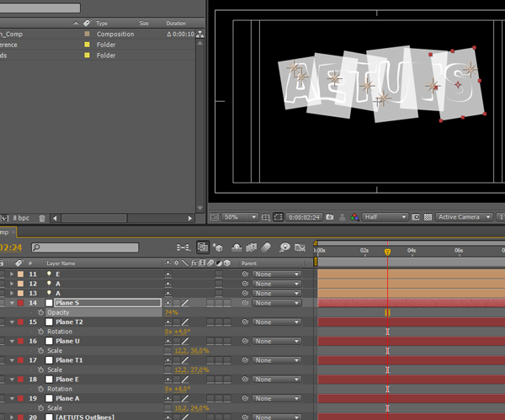The image size is (505, 420).
Task: Enable Draft 3D mode in the timeline
Action: 218,247
